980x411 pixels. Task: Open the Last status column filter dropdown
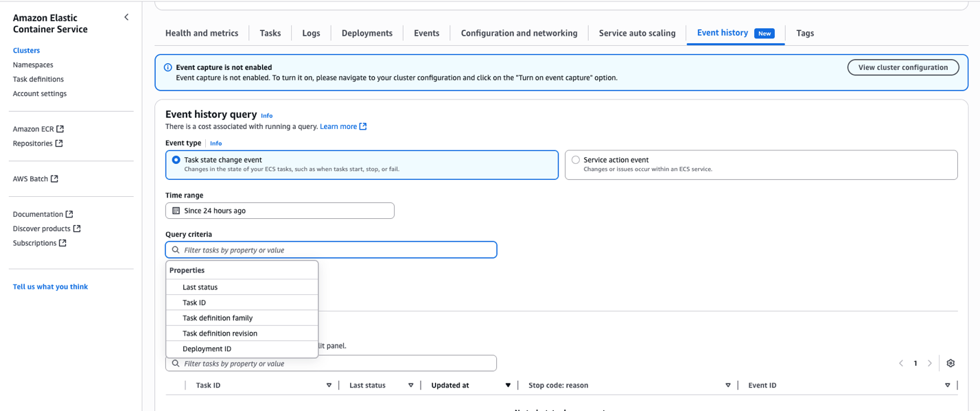pyautogui.click(x=410, y=385)
